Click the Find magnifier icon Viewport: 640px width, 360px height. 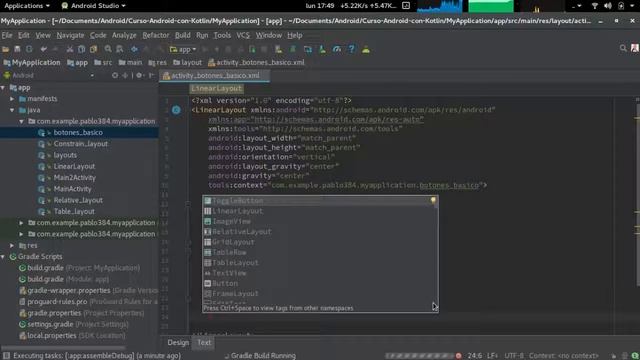[x=108, y=49]
